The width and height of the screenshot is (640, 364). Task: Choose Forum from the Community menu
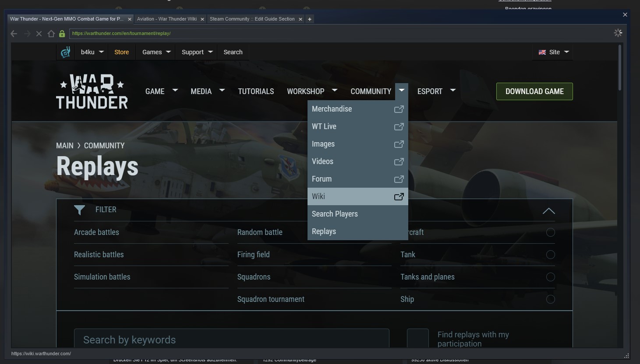(x=358, y=179)
